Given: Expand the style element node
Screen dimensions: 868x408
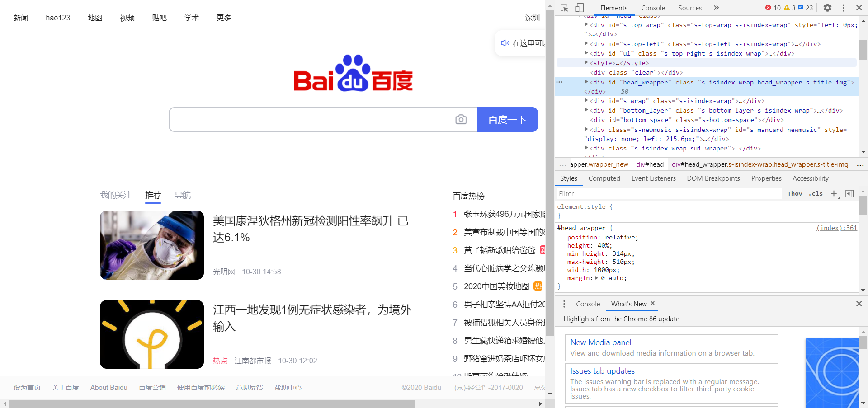Looking at the screenshot, I should click(x=586, y=63).
